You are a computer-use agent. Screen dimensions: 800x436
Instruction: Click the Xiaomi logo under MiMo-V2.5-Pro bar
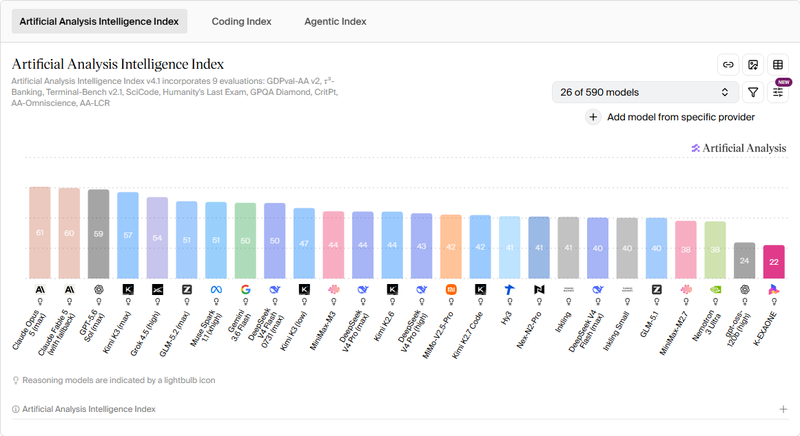(x=451, y=290)
